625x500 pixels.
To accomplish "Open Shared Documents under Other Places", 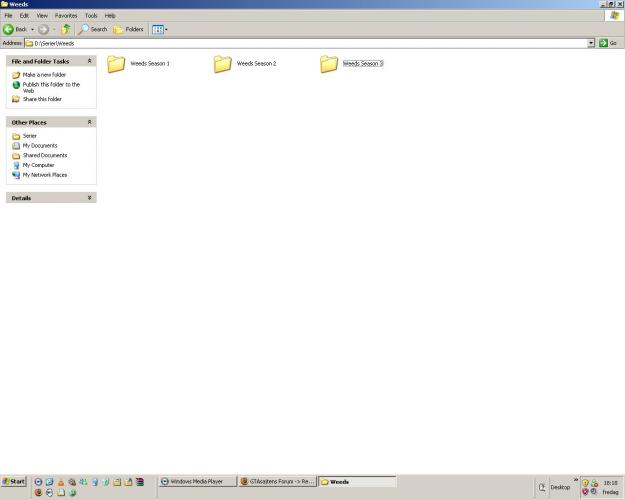I will (45, 156).
